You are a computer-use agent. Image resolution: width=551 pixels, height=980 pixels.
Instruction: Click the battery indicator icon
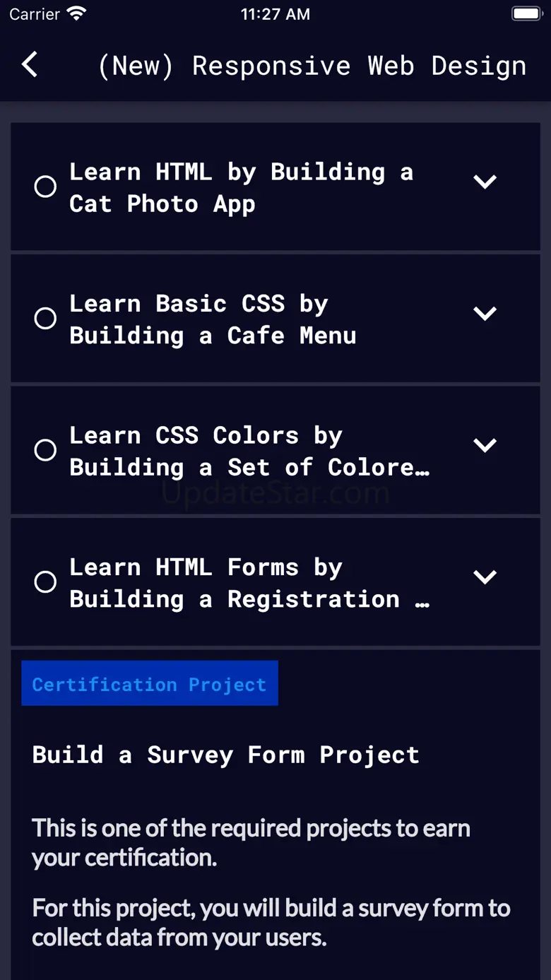click(526, 14)
